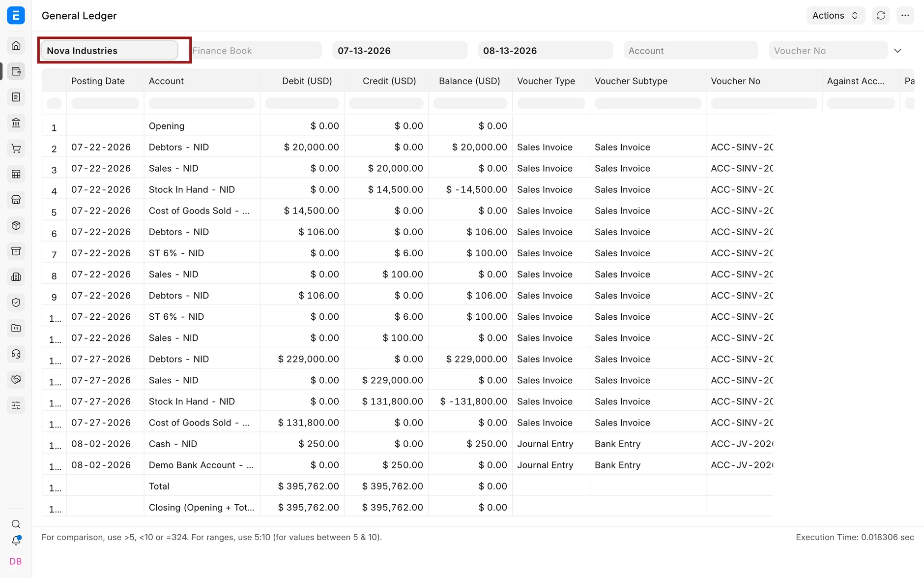Open the office buildings sidebar icon
924x578 pixels.
16,277
